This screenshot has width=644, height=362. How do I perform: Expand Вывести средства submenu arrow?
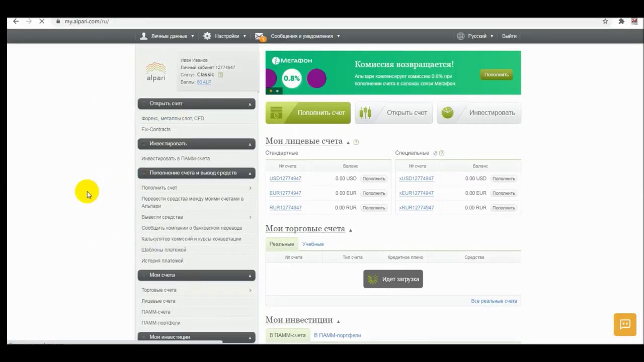click(x=250, y=217)
